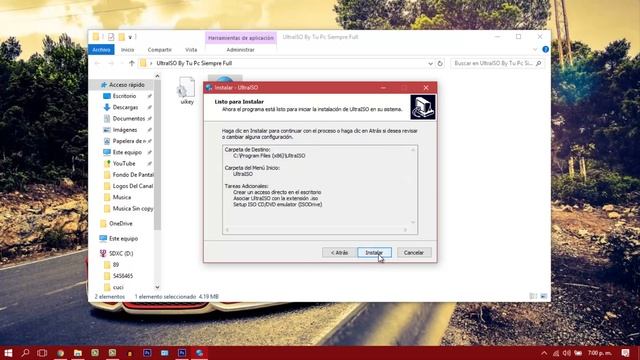Show hidden system tray icons

(x=544, y=353)
